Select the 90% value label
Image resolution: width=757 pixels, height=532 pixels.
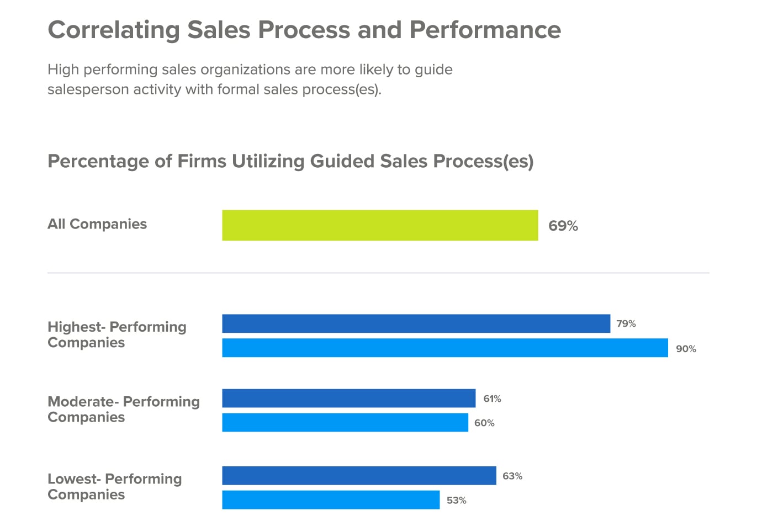coord(686,349)
